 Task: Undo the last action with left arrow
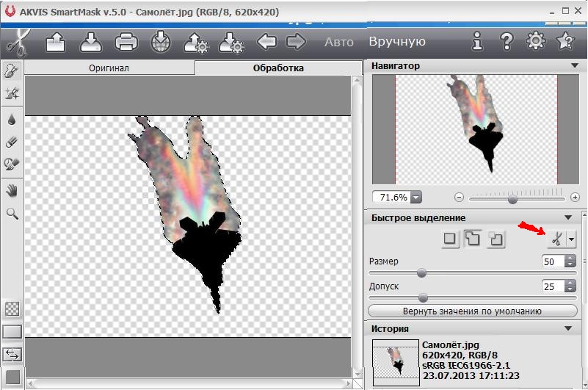tap(266, 41)
